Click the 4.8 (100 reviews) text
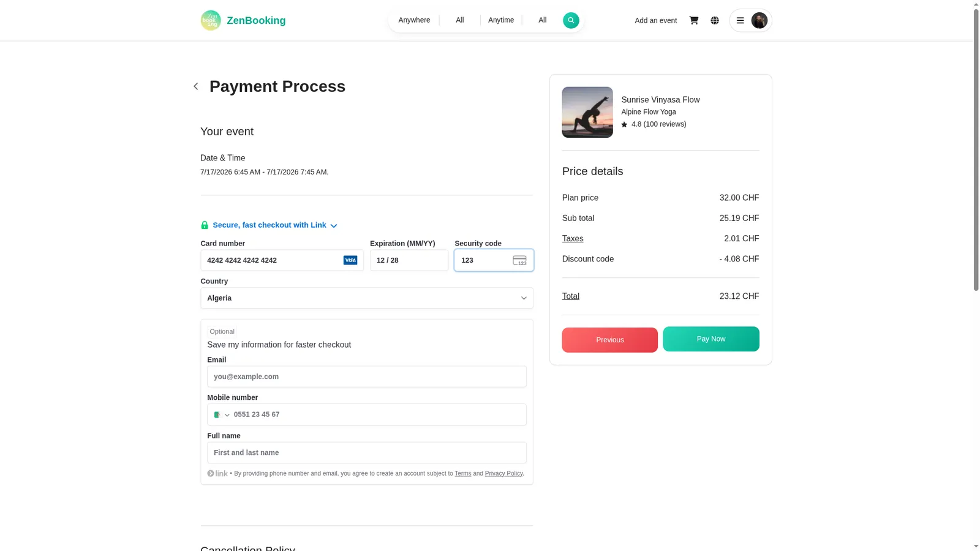980x551 pixels. coord(659,124)
